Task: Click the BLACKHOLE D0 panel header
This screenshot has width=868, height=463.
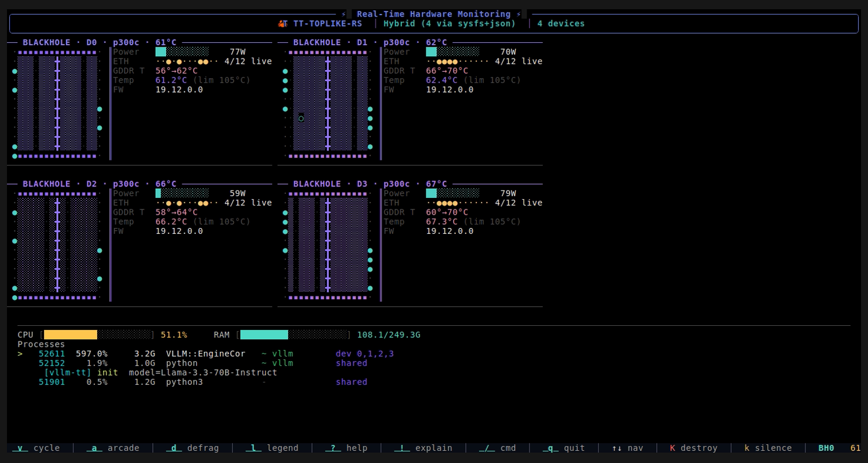Action: coord(100,42)
